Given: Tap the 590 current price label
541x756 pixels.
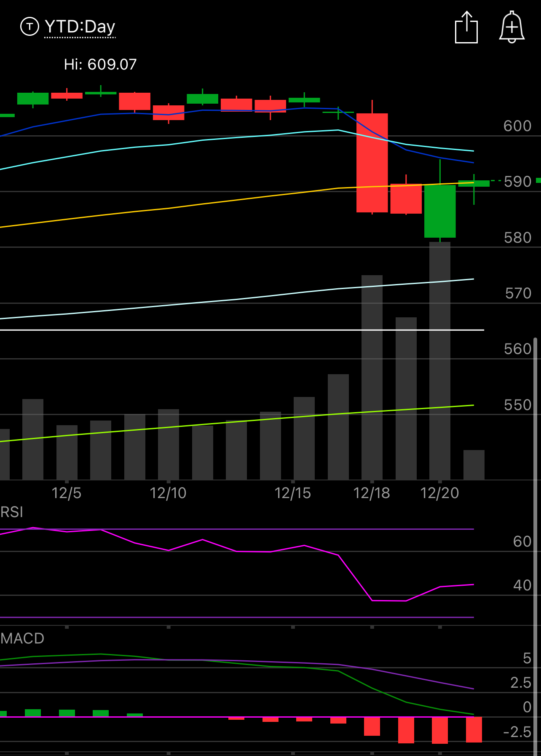Looking at the screenshot, I should coord(517,182).
